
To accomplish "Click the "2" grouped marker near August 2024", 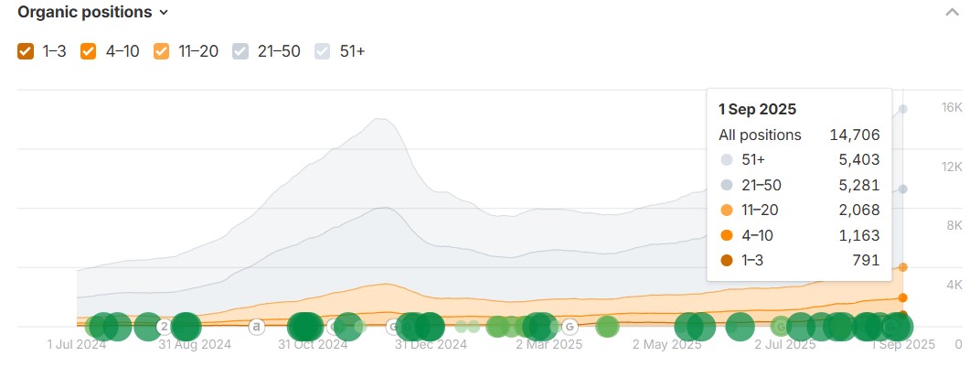I will [165, 326].
